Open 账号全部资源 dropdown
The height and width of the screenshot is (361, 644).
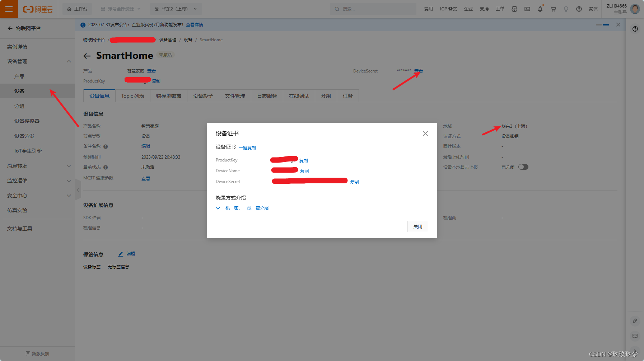(x=121, y=9)
